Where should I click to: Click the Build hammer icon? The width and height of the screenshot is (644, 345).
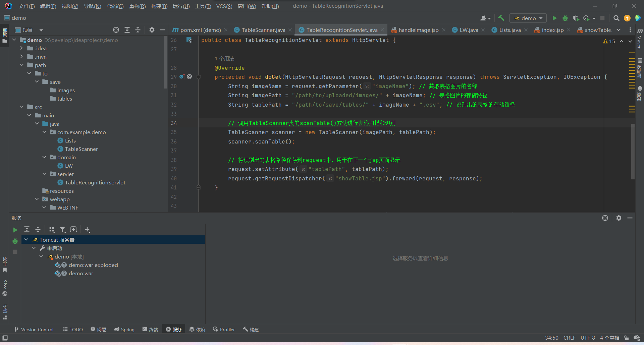point(501,18)
